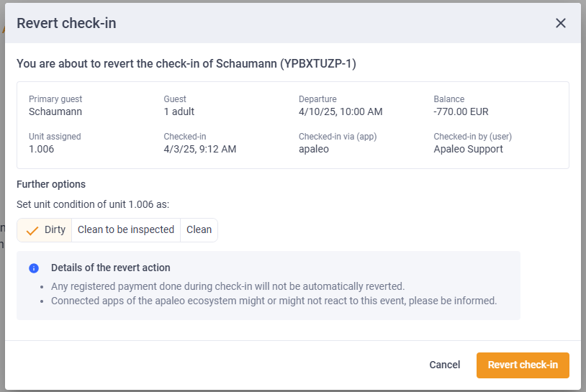Close the Revert check-in dialog
This screenshot has height=392, width=586.
(560, 23)
